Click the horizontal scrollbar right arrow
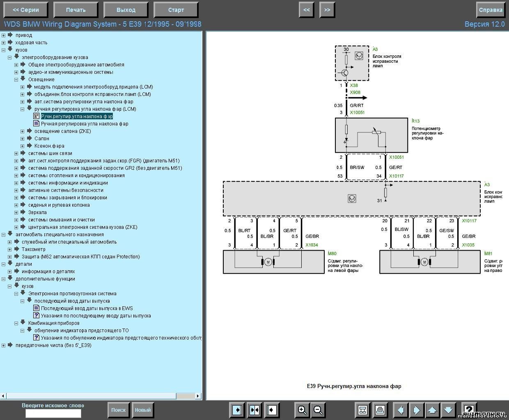Image resolution: width=509 pixels, height=420 pixels. coord(198,396)
